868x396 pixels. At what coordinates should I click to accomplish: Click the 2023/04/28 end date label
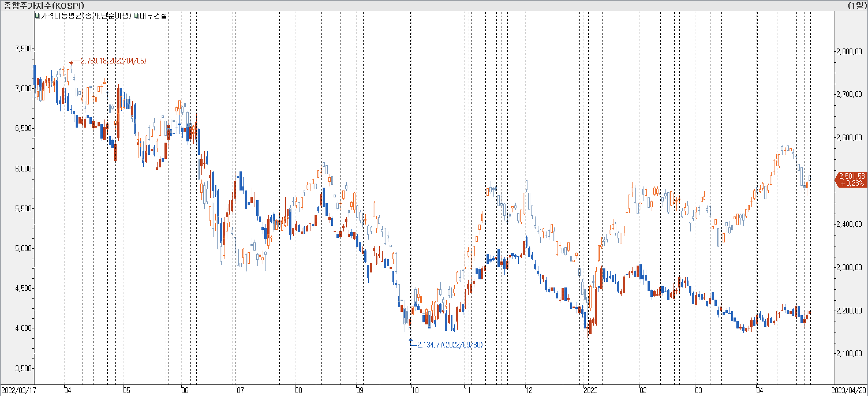tap(848, 390)
